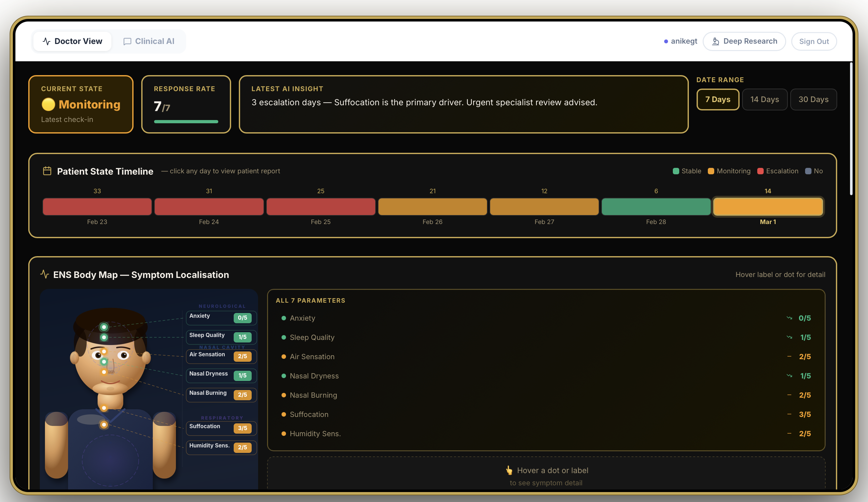Click the Doctor View pulse icon
This screenshot has width=868, height=502.
[x=47, y=41]
